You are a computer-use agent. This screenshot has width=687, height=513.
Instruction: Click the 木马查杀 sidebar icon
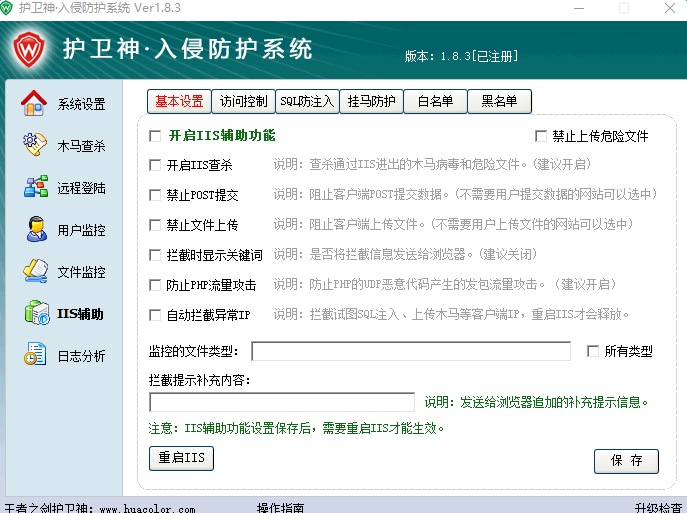click(35, 145)
